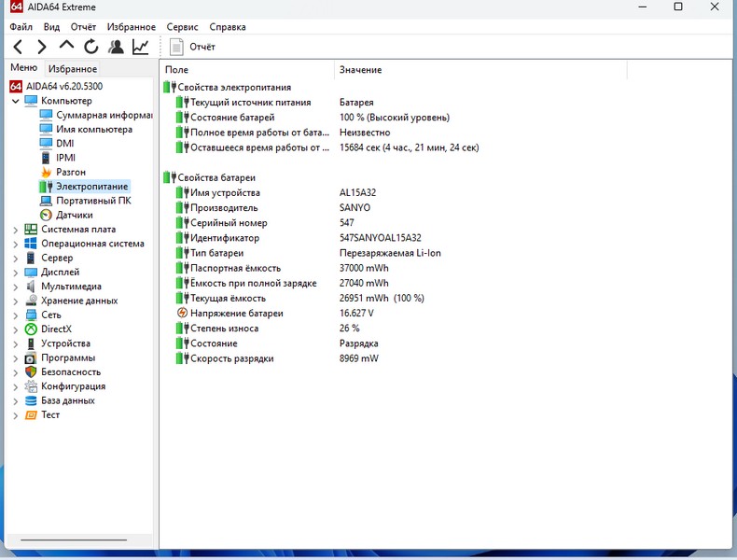Image resolution: width=737 pixels, height=560 pixels.
Task: Click the Forward navigation arrow
Action: coord(42,47)
